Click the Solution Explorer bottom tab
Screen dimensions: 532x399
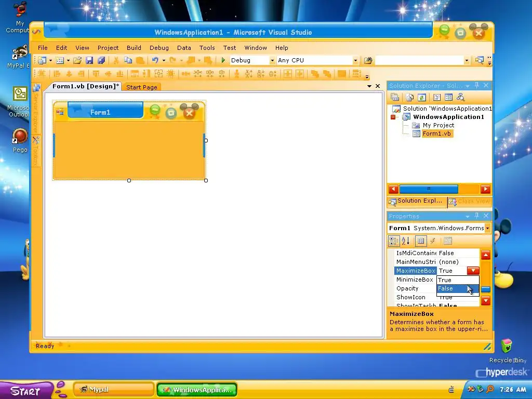pos(417,201)
